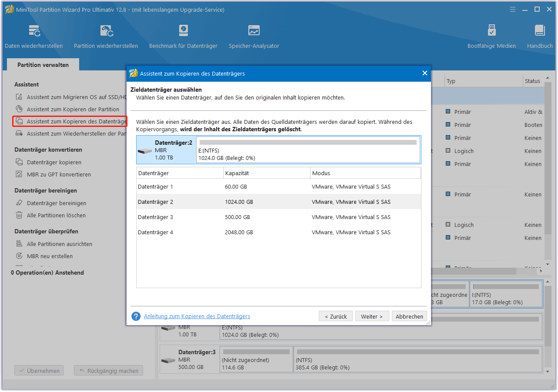
Task: Click the Datenträger:2 drive icon in wizard
Action: pyautogui.click(x=145, y=152)
